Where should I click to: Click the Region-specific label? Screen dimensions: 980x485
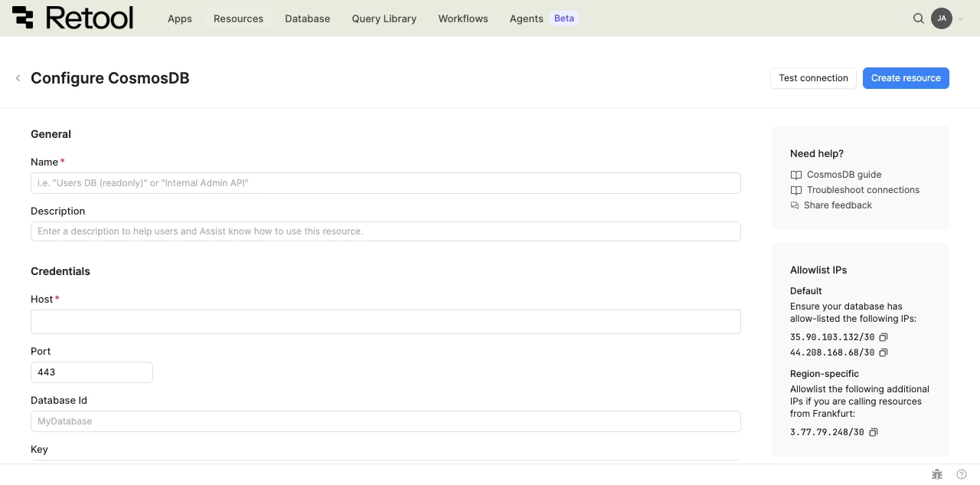[825, 374]
